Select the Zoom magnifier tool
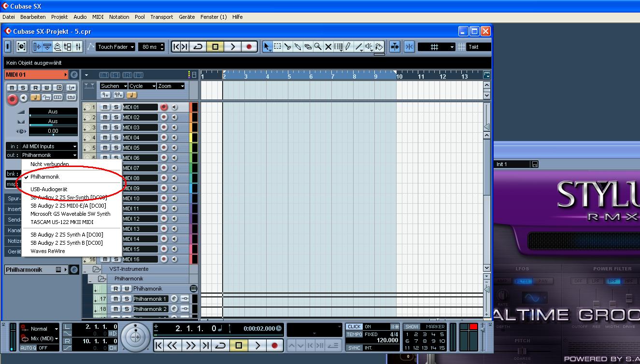Image resolution: width=640 pixels, height=364 pixels. pyautogui.click(x=318, y=47)
